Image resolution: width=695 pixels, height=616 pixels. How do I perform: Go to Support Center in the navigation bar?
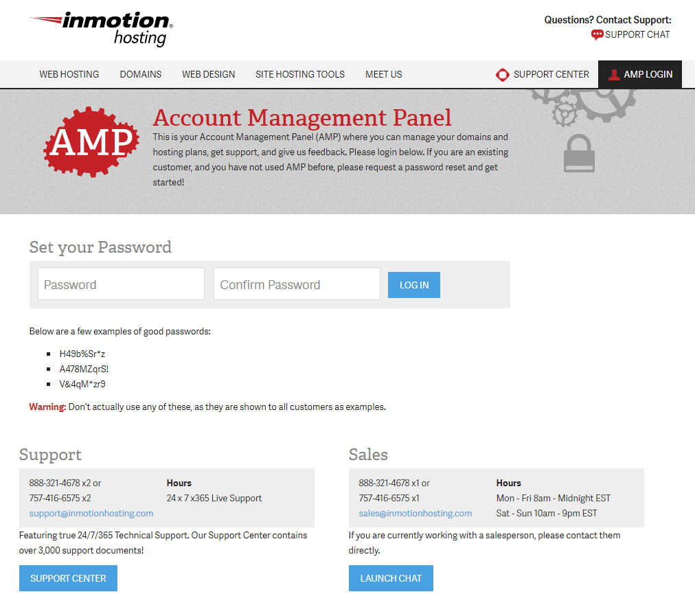(543, 74)
